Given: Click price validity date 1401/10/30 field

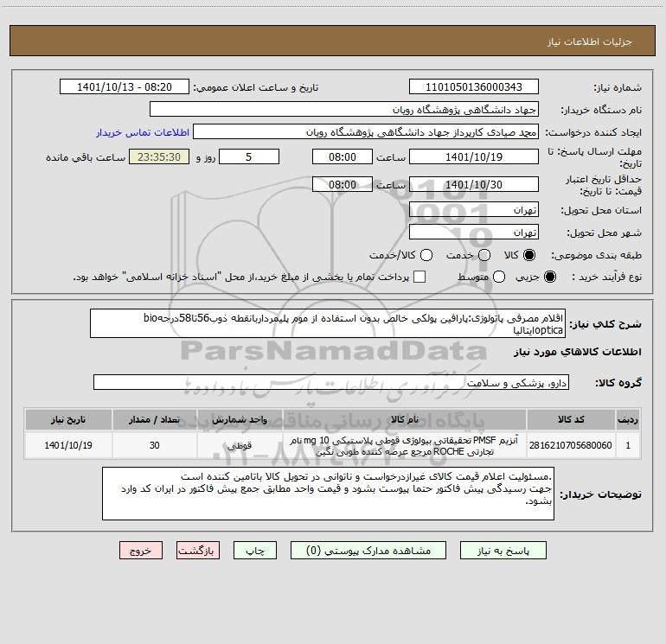Looking at the screenshot, I should coord(474,184).
